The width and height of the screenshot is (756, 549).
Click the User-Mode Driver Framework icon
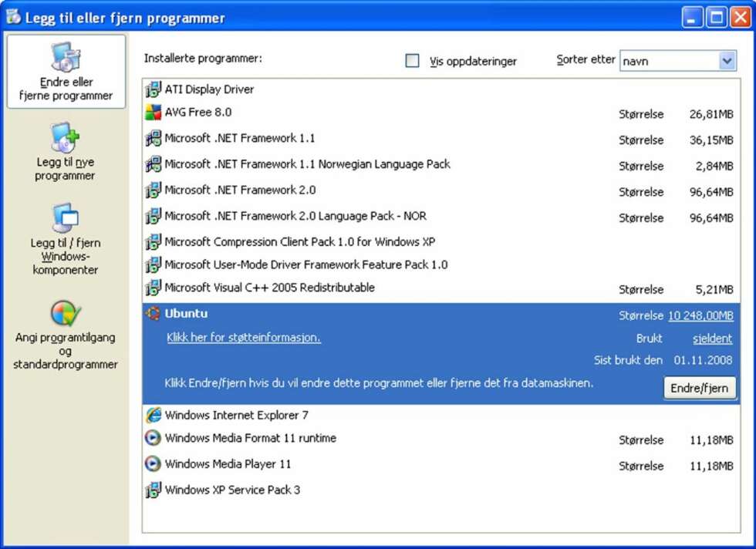[153, 264]
